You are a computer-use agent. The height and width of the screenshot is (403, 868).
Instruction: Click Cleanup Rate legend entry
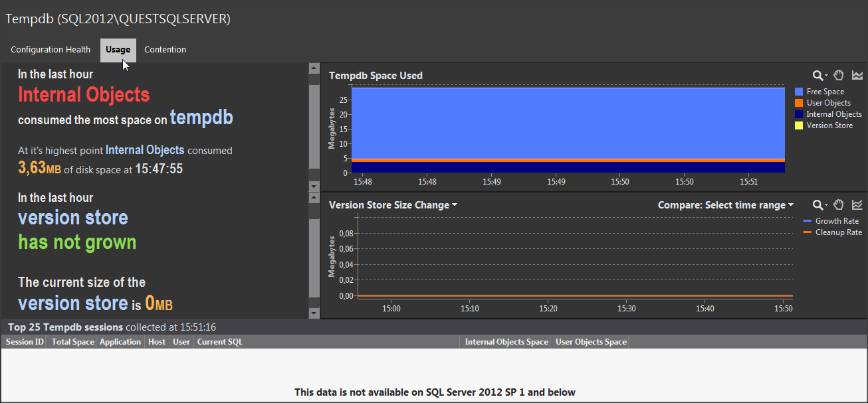click(x=832, y=232)
